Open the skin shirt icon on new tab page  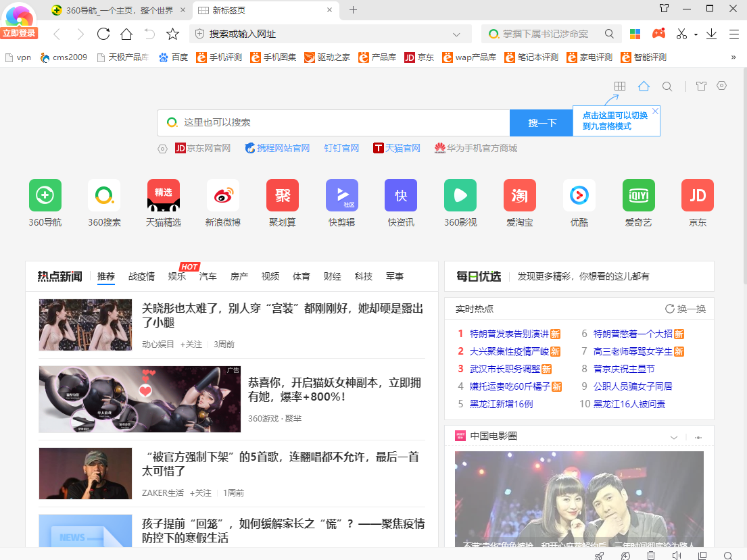coord(701,86)
